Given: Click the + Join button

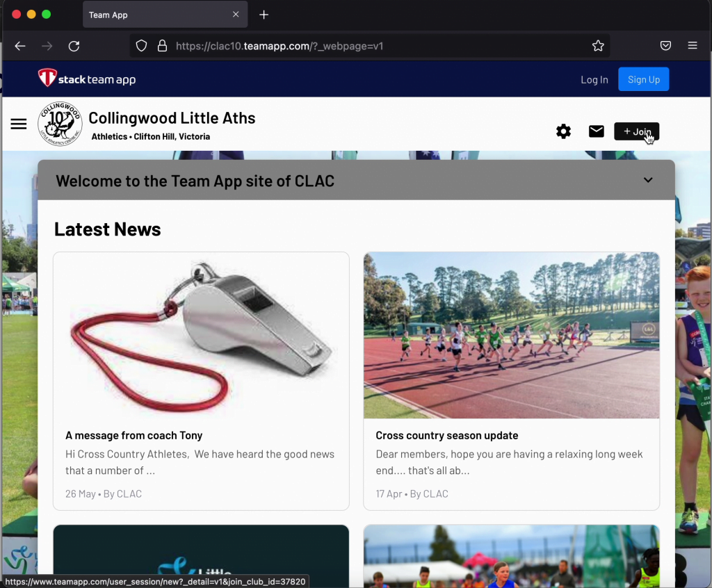Looking at the screenshot, I should pyautogui.click(x=636, y=131).
